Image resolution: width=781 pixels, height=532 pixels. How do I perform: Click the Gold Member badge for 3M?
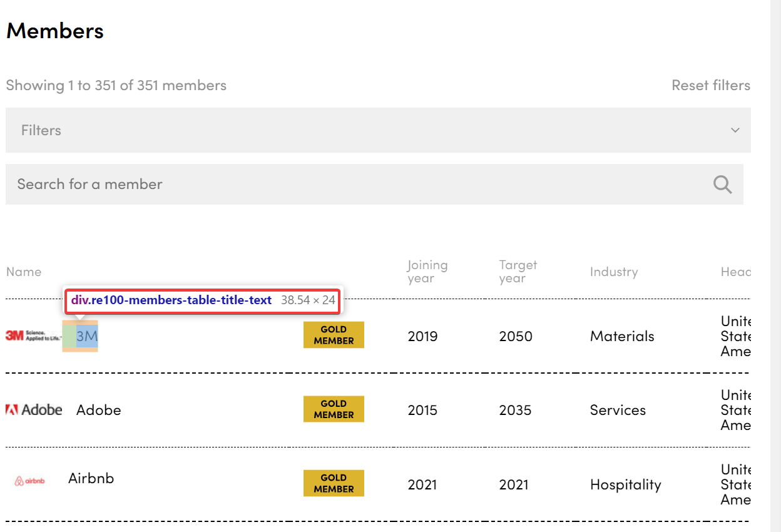(x=334, y=335)
